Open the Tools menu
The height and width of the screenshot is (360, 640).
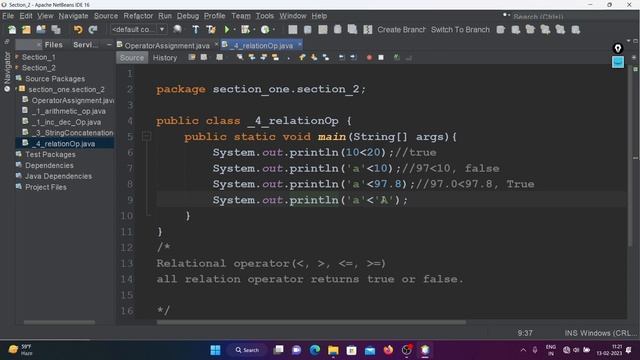[264, 16]
